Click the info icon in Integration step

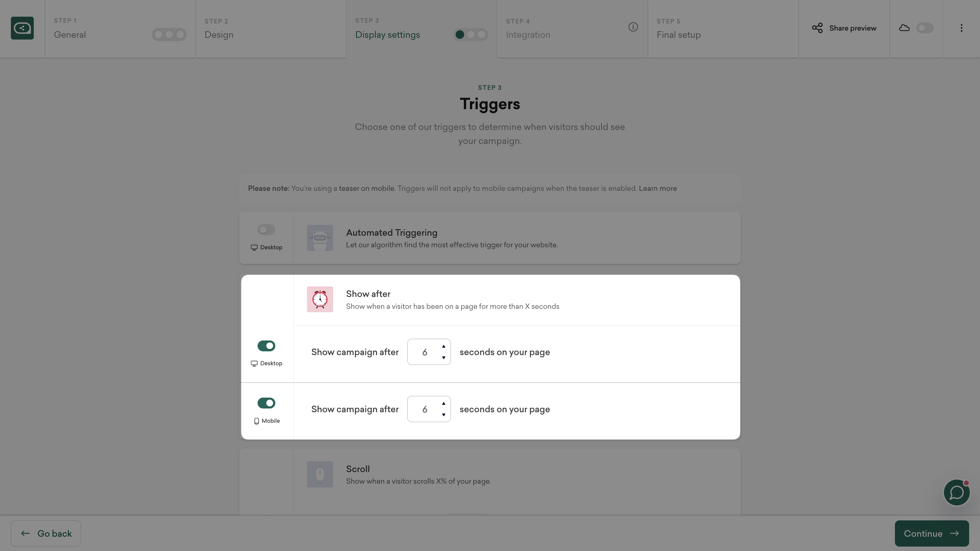(633, 27)
